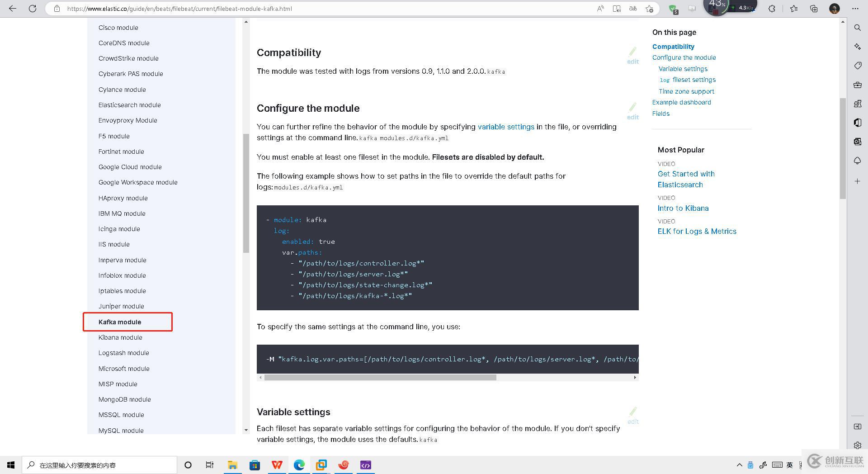Click the module list down scroll arrow

point(246,430)
